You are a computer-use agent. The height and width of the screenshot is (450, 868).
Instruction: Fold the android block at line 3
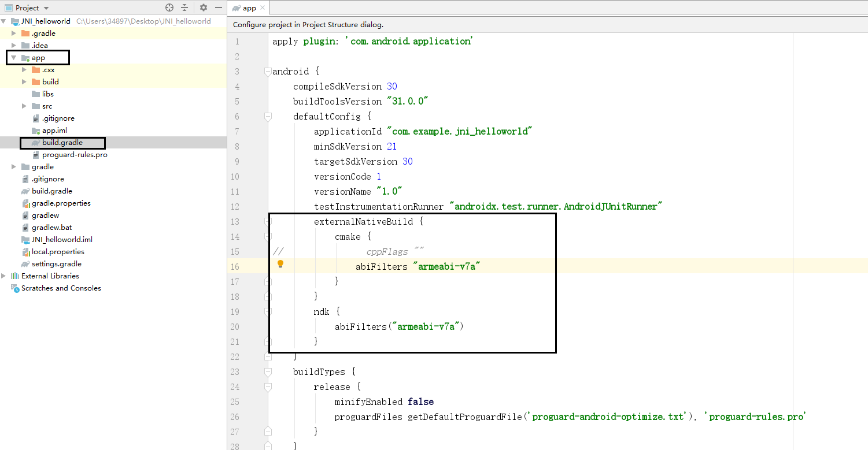click(x=268, y=72)
